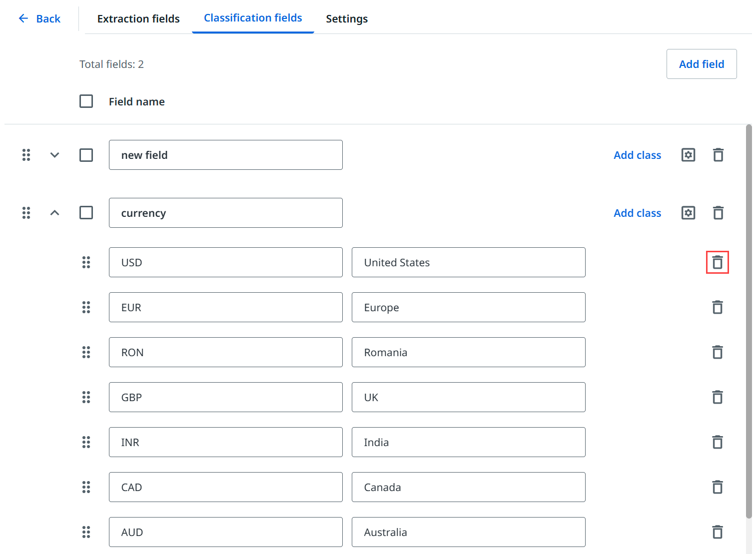The width and height of the screenshot is (756, 554).
Task: Edit the United States description field
Action: point(468,262)
